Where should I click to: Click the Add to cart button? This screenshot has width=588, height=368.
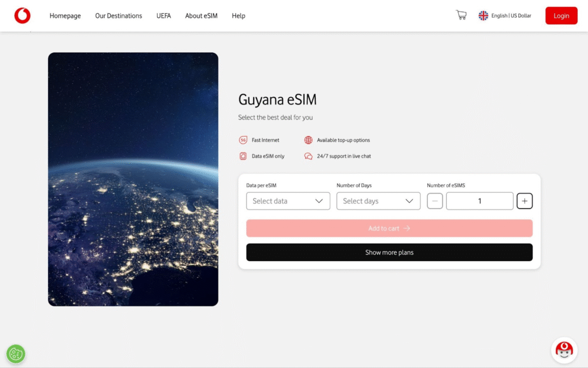(389, 228)
